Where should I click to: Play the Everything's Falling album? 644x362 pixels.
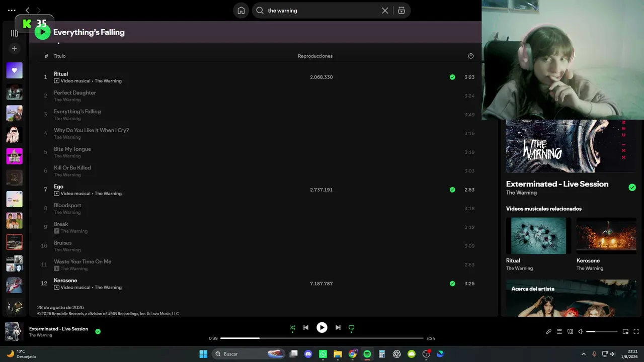pyautogui.click(x=42, y=32)
